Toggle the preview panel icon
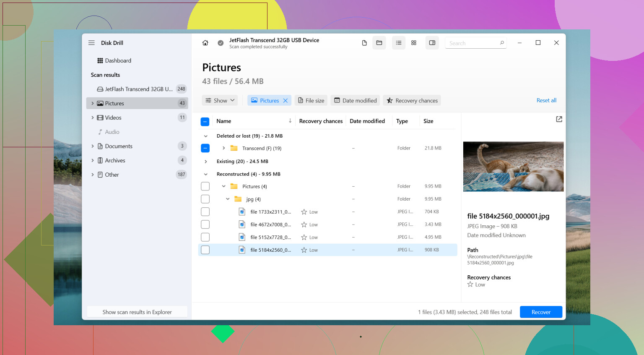 pos(432,43)
